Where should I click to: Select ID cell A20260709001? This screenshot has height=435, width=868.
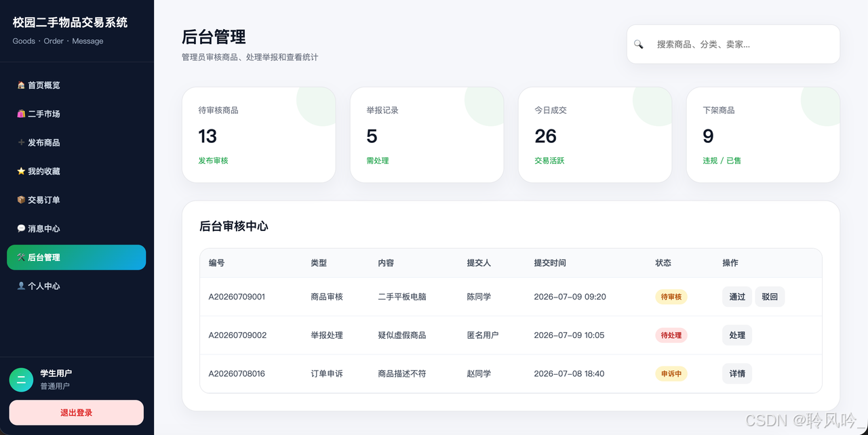coord(237,297)
